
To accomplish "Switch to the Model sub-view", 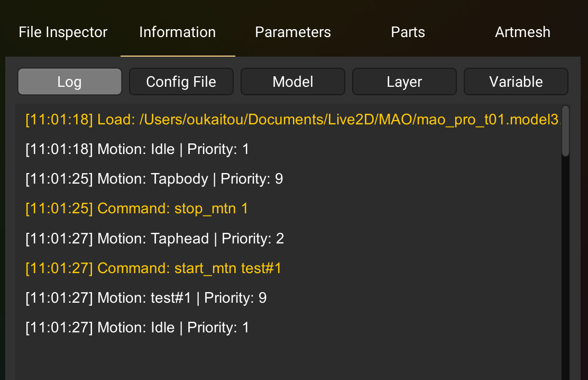I will (293, 82).
